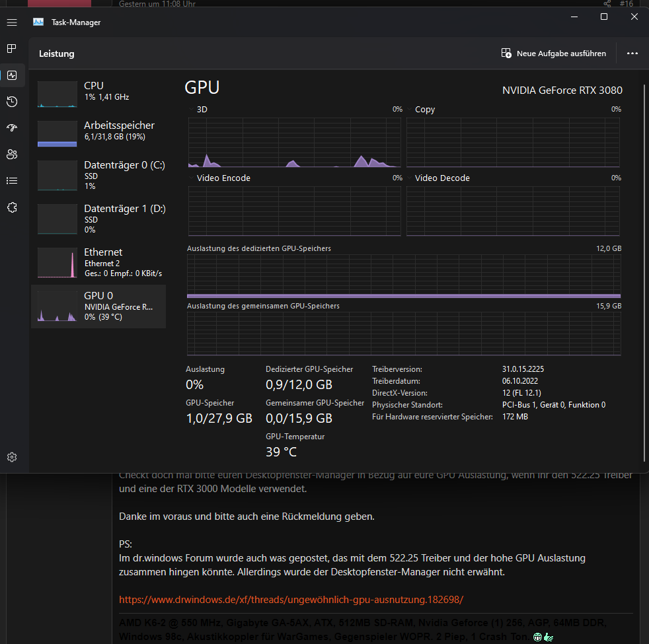Open the Processes tab icon in sidebar
Image resolution: width=649 pixels, height=644 pixels.
click(12, 49)
